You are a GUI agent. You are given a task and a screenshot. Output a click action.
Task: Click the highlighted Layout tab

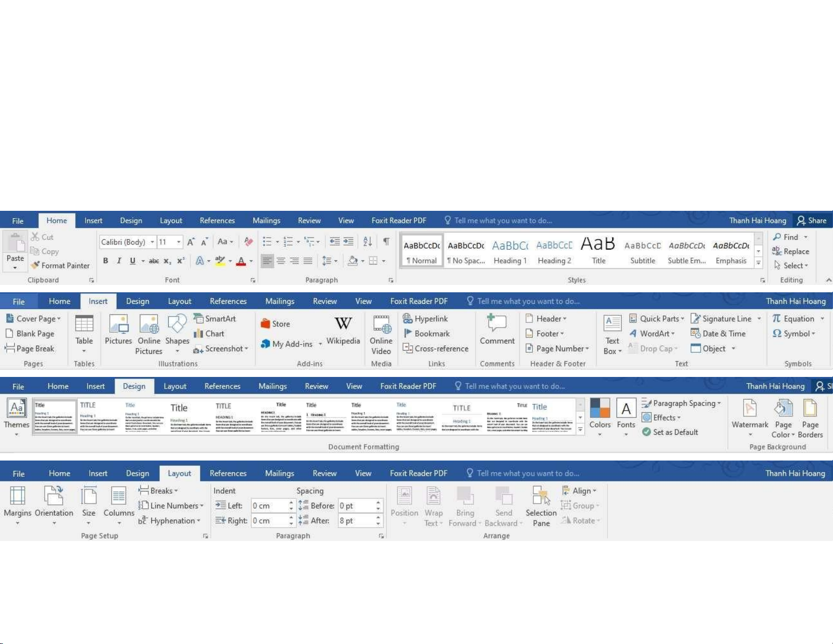coord(179,473)
